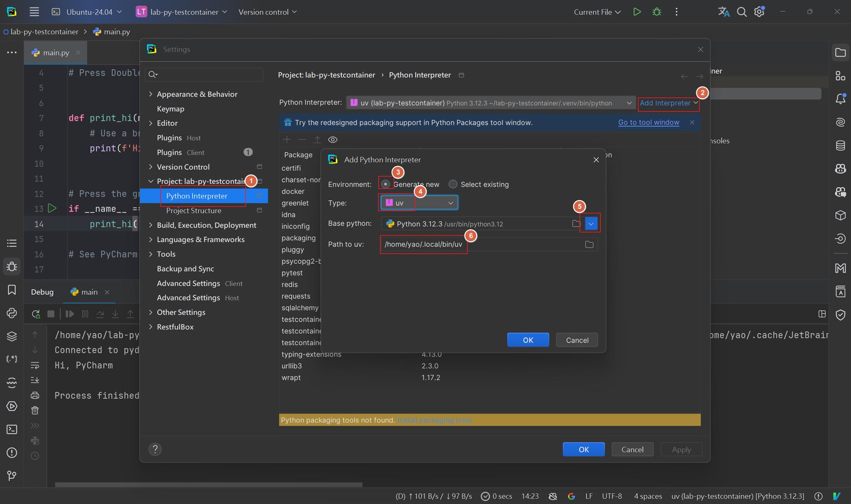The height and width of the screenshot is (504, 851).
Task: Select the main debug session tab
Action: pos(89,292)
